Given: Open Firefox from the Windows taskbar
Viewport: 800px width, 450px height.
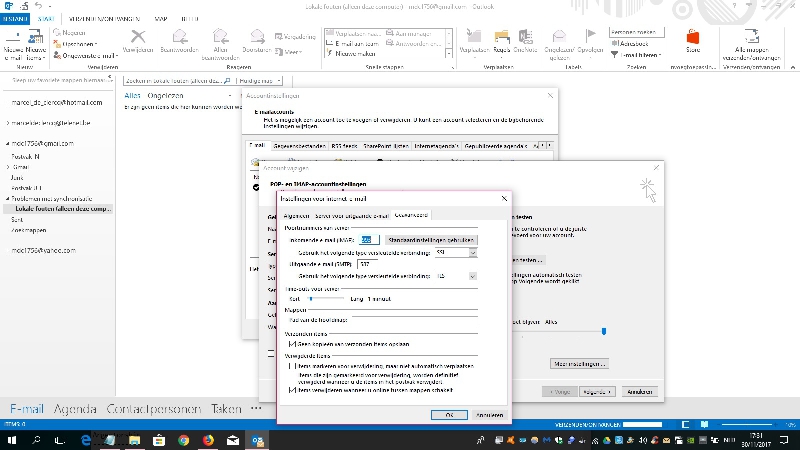Looking at the screenshot, I should point(209,439).
